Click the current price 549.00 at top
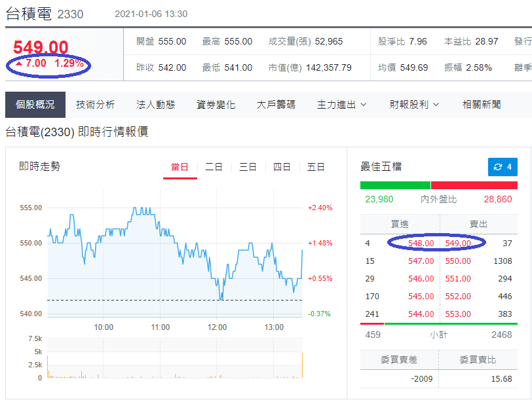The image size is (532, 402). pos(41,47)
